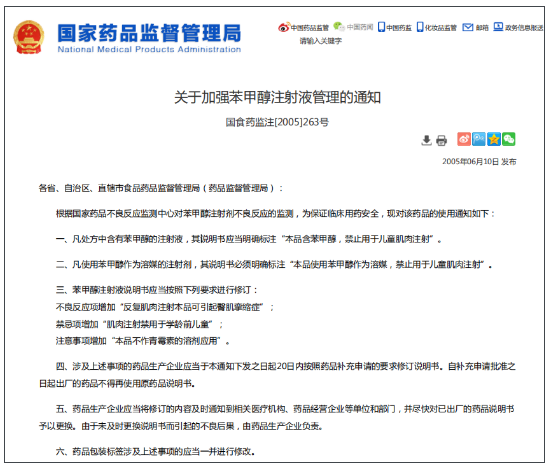Click the 中国药品监管 label
The width and height of the screenshot is (547, 470).
click(x=309, y=28)
